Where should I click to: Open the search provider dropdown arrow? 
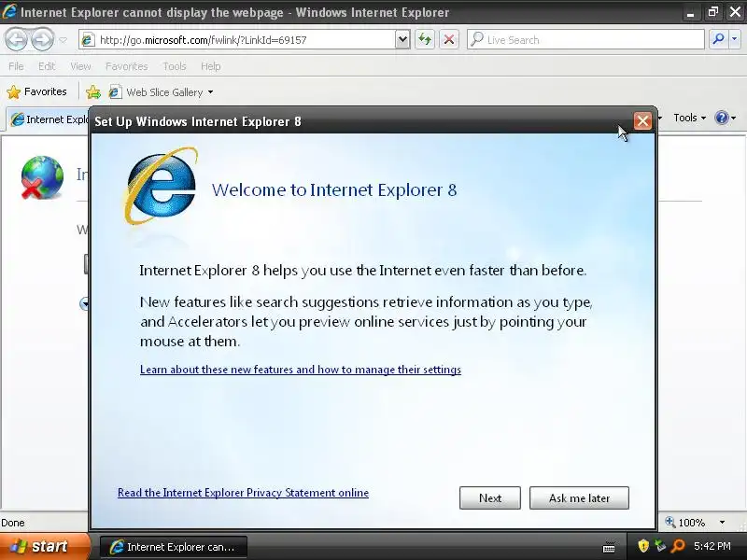tap(734, 39)
